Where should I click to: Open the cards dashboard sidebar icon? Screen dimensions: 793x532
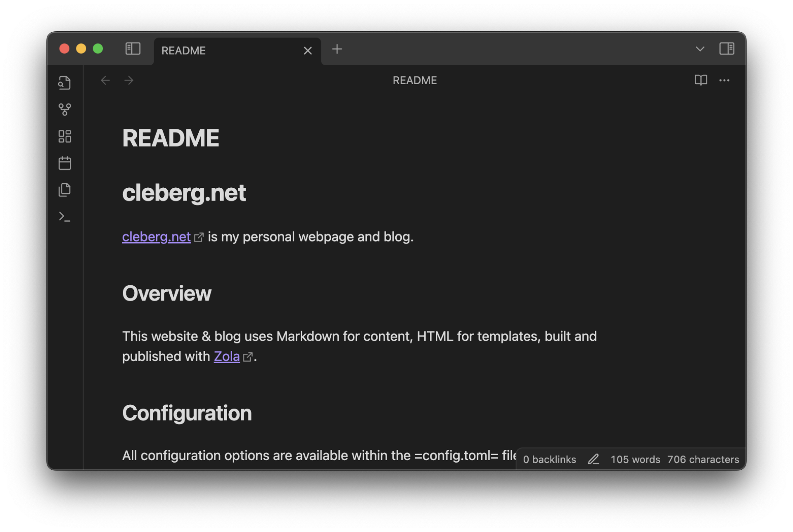[x=64, y=136]
